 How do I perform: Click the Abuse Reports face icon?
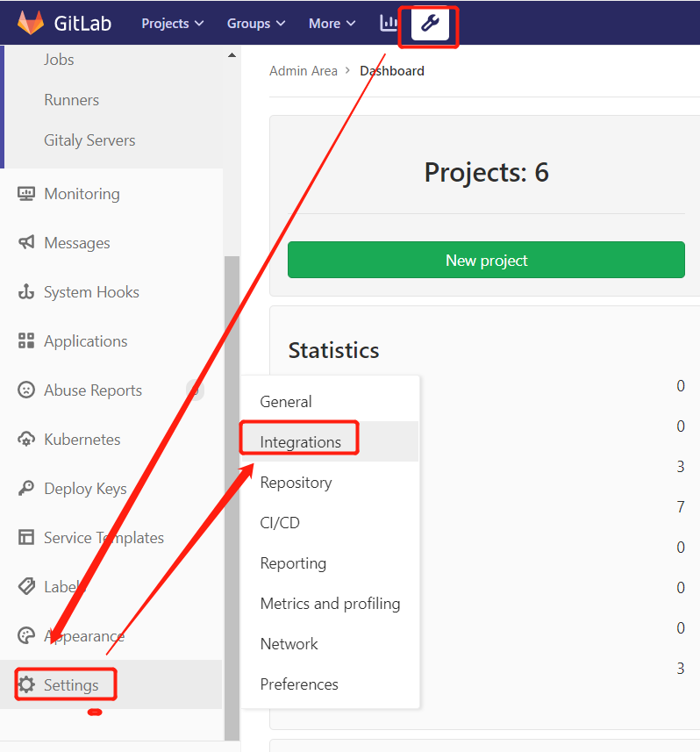click(26, 390)
